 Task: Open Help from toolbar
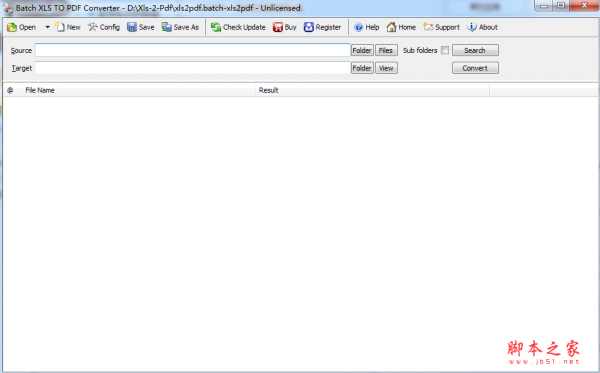pos(367,27)
